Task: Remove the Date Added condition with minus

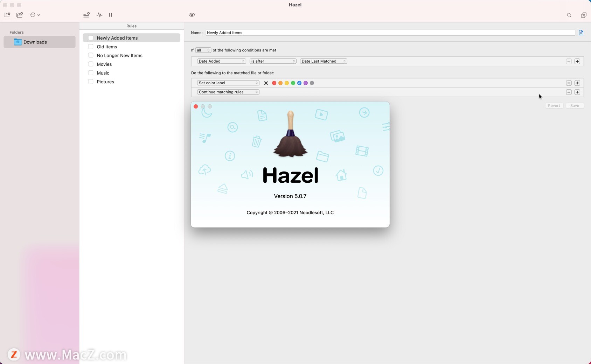Action: pos(569,61)
